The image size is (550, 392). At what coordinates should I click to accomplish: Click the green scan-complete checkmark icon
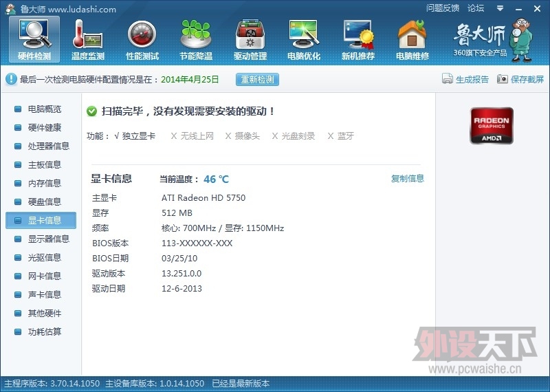[91, 111]
